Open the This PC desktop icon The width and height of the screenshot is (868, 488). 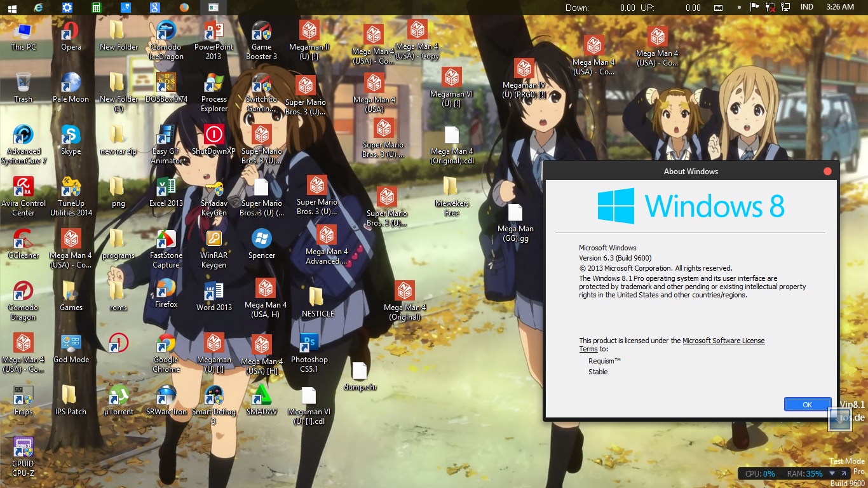[24, 37]
